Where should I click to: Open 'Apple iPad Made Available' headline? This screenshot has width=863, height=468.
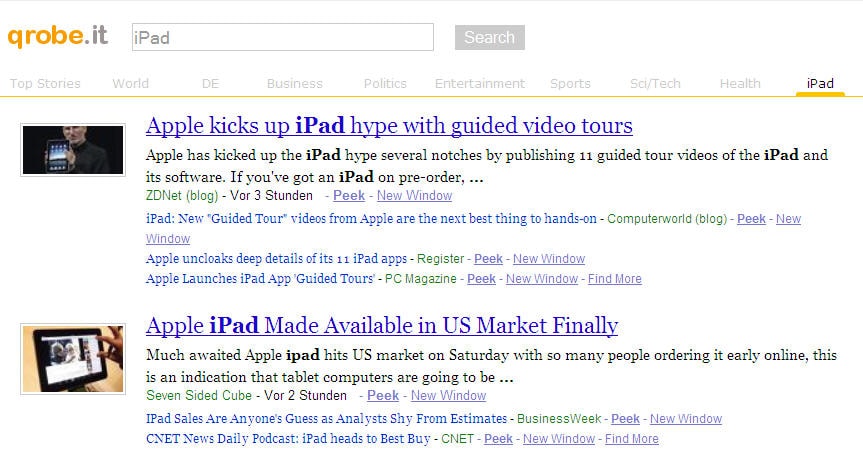click(382, 326)
